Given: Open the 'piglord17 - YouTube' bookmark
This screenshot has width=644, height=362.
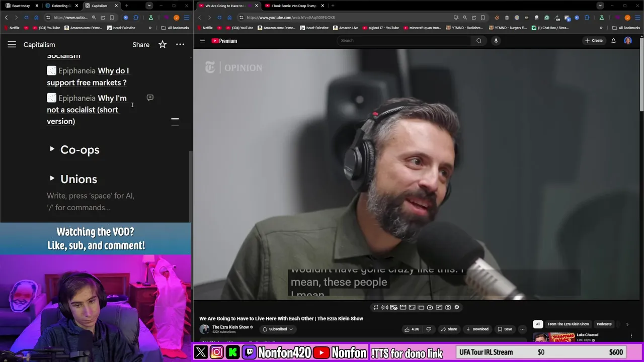Looking at the screenshot, I should [380, 28].
